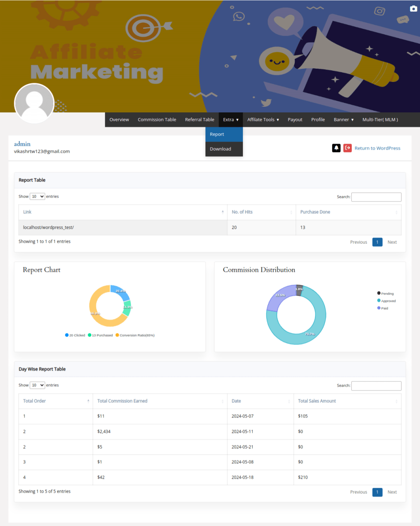Toggle 20 Clicked legend in Report Chart
The image size is (420, 526).
pos(75,335)
